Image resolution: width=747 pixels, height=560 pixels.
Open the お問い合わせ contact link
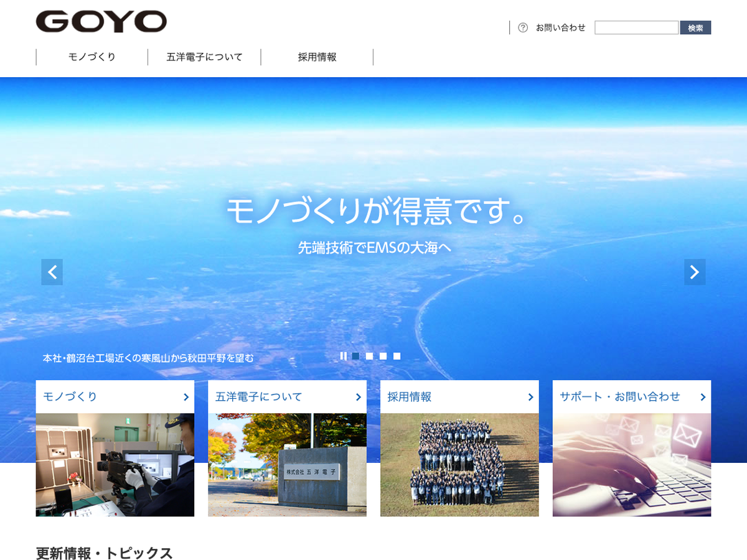[560, 27]
